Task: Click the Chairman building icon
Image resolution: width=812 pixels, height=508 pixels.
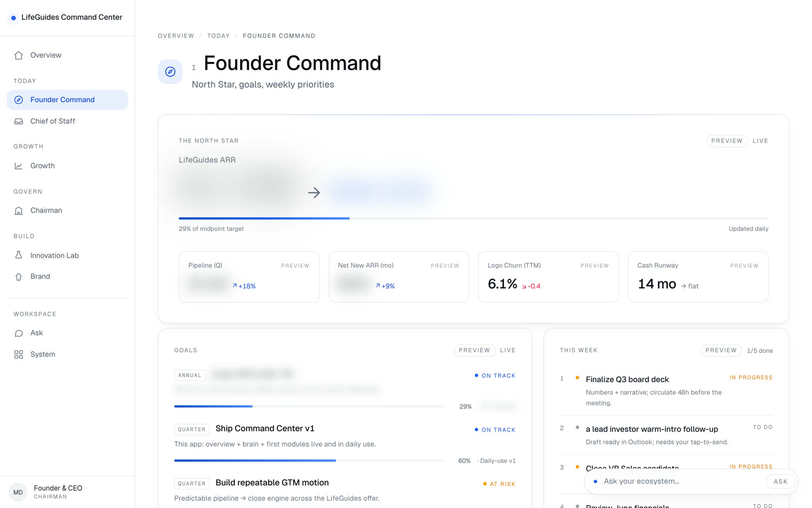Action: [x=19, y=211]
